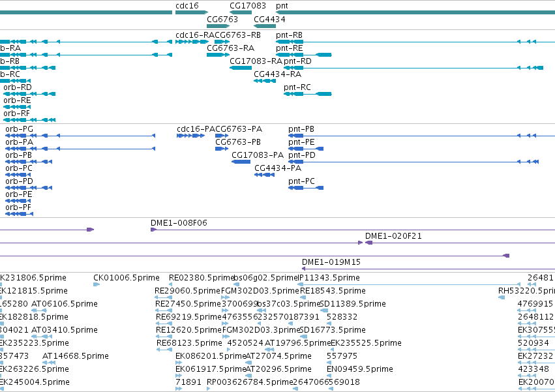
Task: Click the AT03410.5prime EST label
Action: tap(65, 330)
